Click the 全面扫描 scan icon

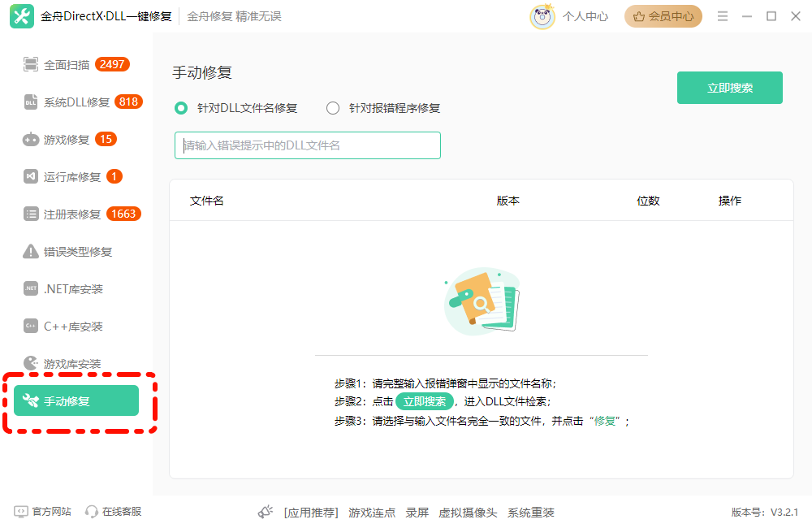coord(31,65)
